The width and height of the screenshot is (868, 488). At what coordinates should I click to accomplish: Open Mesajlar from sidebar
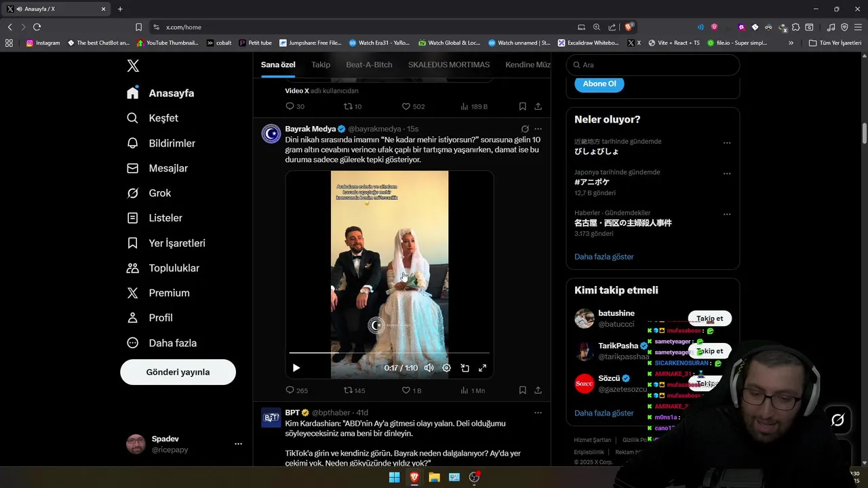coord(157,168)
